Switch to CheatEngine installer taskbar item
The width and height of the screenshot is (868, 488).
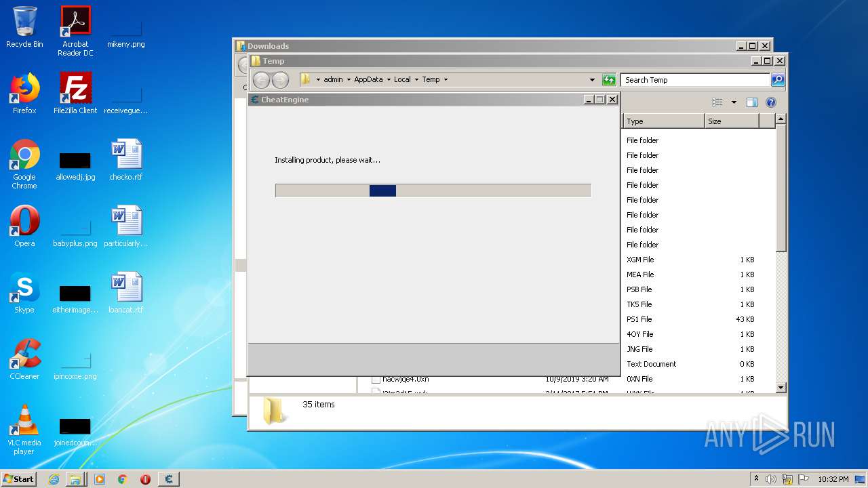tap(169, 479)
